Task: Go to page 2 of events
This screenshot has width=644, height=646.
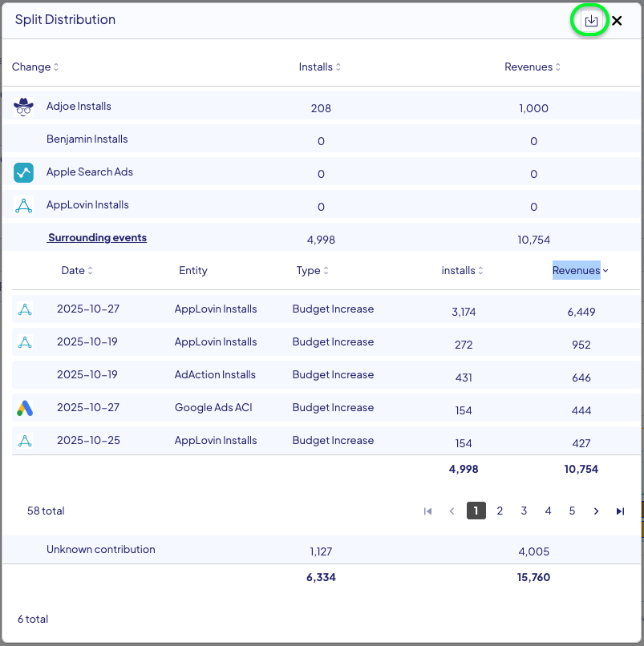Action: (500, 511)
